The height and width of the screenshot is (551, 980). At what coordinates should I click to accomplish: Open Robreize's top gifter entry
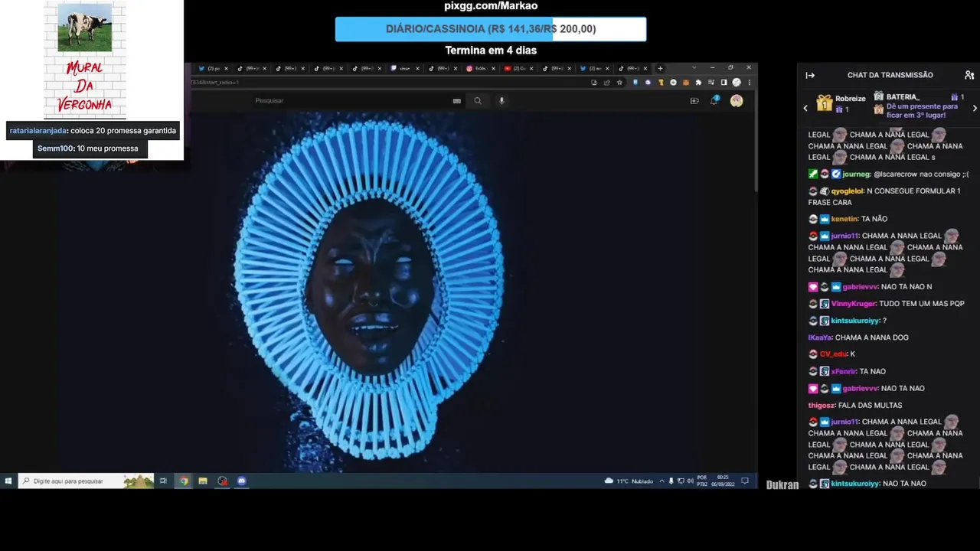coord(841,103)
